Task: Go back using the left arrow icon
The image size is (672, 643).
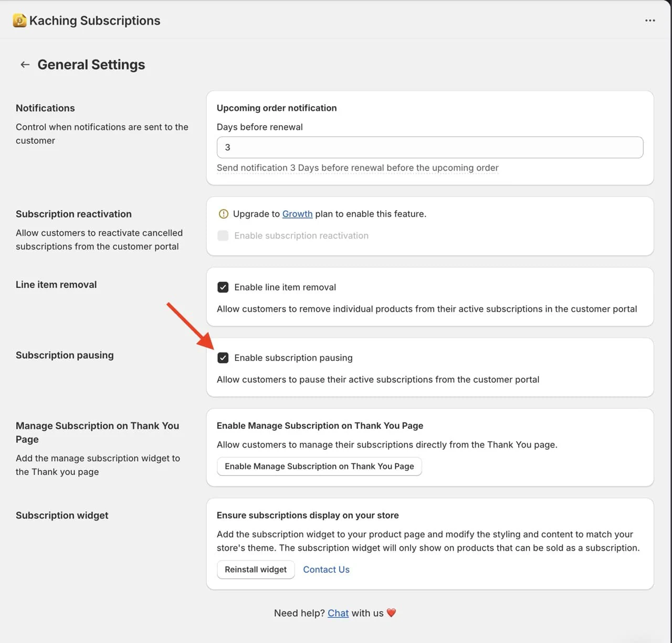Action: pos(25,65)
